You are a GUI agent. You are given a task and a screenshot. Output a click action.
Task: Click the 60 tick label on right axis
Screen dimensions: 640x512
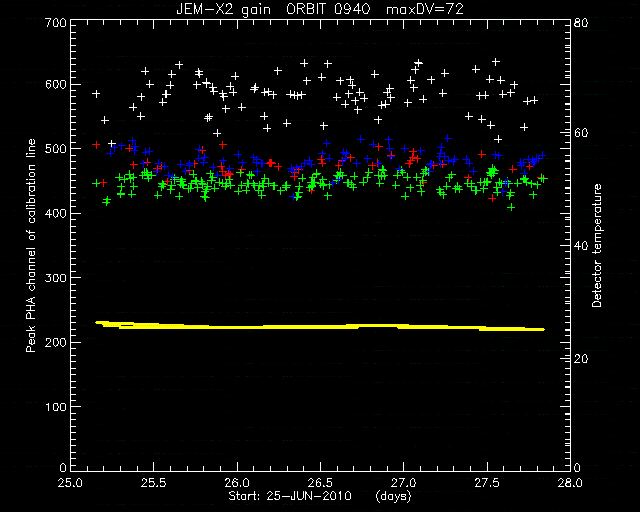coord(580,133)
